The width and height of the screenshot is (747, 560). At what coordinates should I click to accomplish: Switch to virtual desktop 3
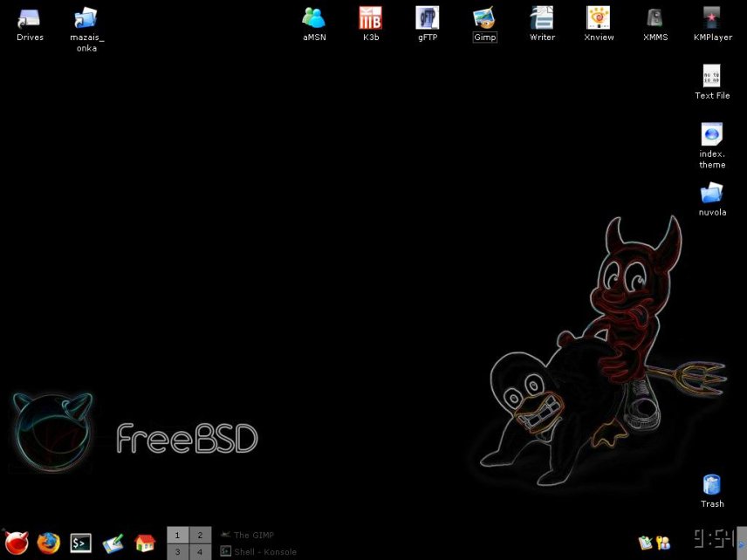(x=178, y=552)
